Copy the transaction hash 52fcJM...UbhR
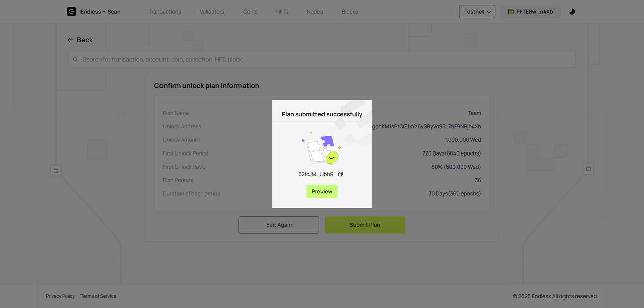Image resolution: width=644 pixels, height=308 pixels. (341, 174)
